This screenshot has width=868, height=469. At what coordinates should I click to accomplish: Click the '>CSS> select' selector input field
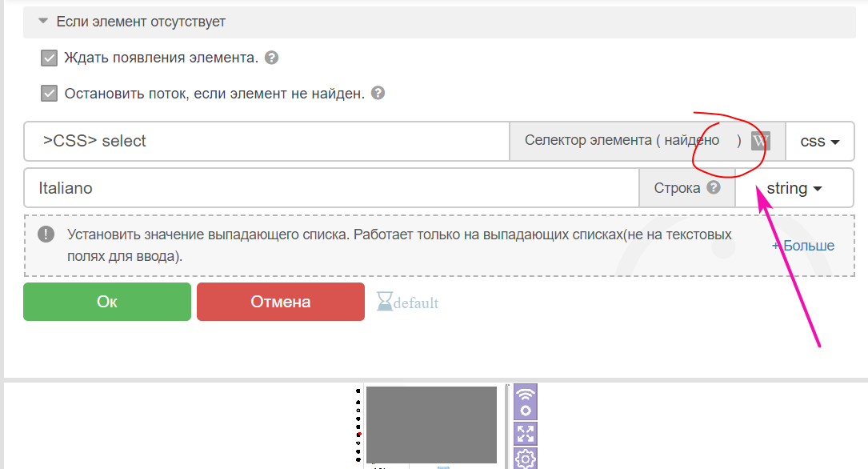pyautogui.click(x=266, y=141)
